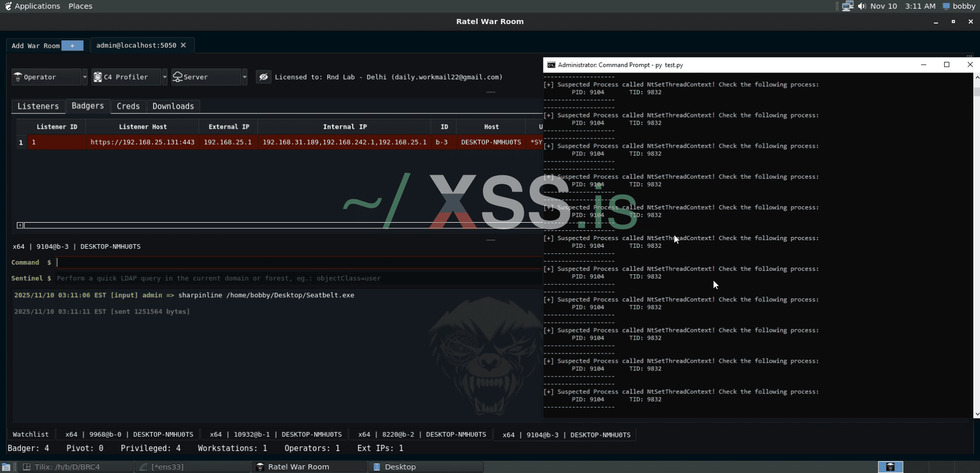This screenshot has height=473, width=980.
Task: Switch to the Creds tab
Action: [x=128, y=106]
